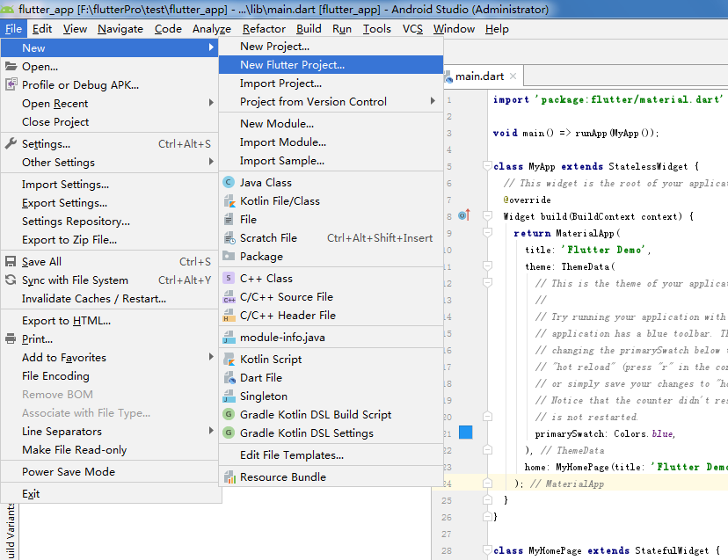Screen dimensions: 728x560
Task: Collapse the MyApp class fold marker
Action: [x=487, y=165]
